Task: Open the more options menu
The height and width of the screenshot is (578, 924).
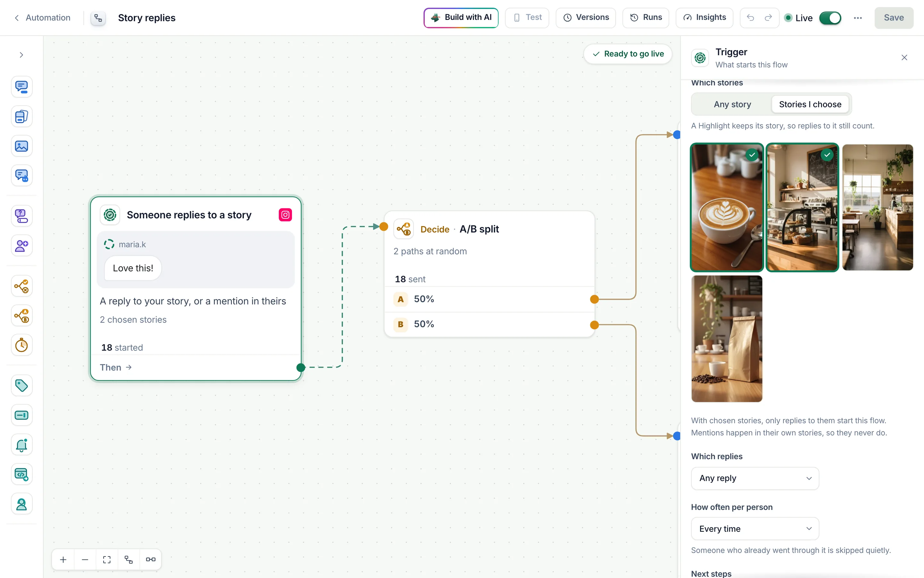Action: (858, 18)
